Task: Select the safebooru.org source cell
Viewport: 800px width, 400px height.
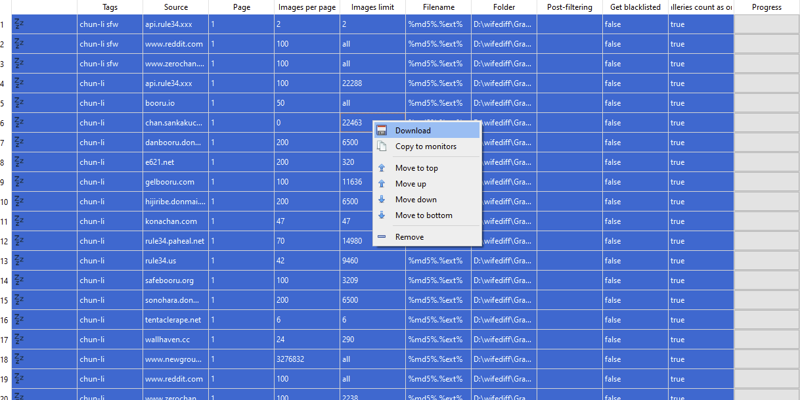Action: (x=176, y=281)
